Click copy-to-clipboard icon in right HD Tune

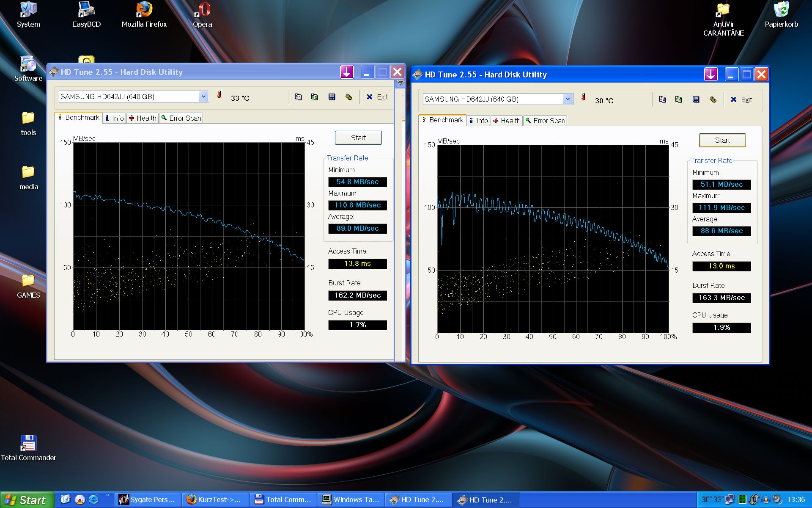(x=662, y=99)
